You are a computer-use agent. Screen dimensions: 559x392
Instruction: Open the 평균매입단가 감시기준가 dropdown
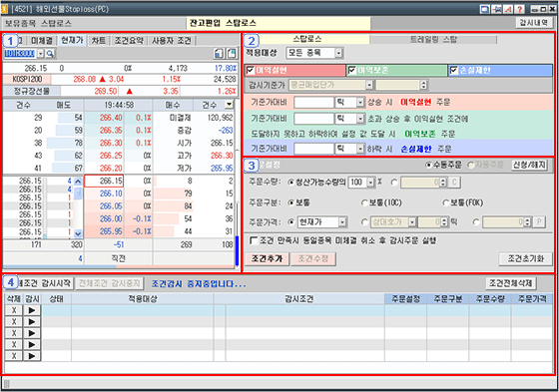(369, 85)
